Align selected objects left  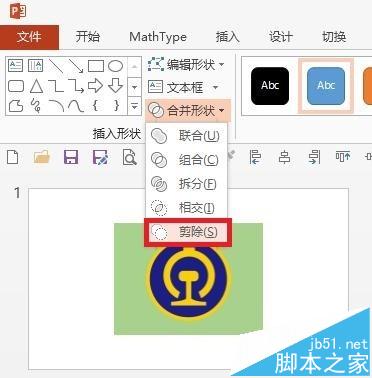[x=255, y=157]
